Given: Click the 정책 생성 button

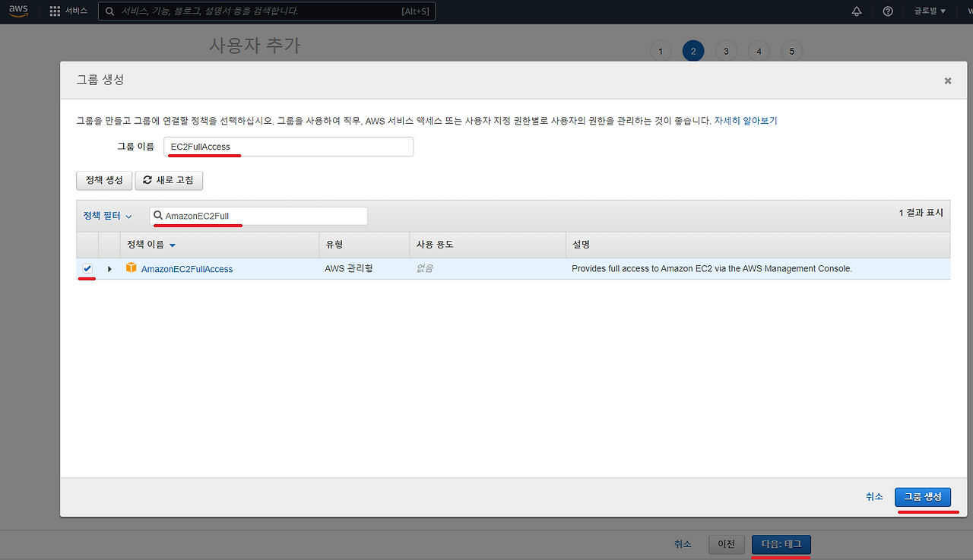Looking at the screenshot, I should tap(104, 180).
